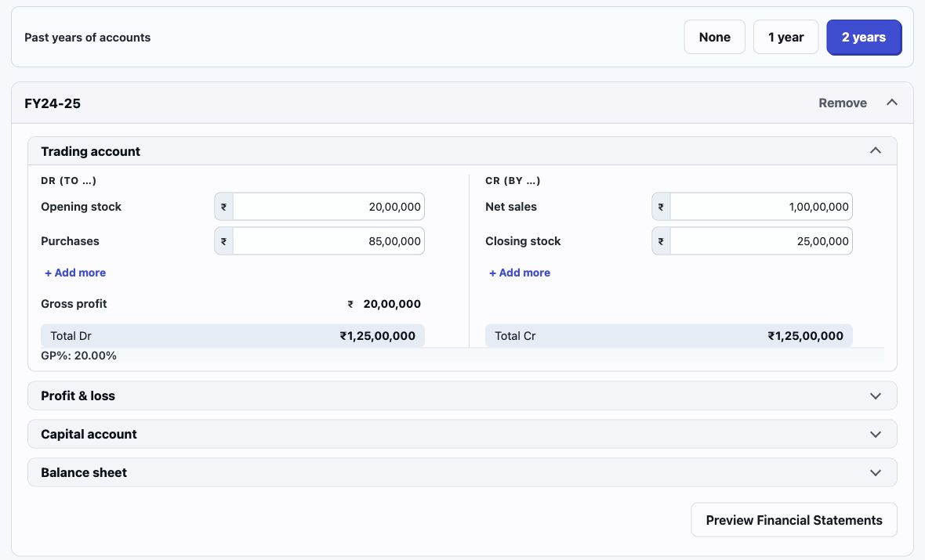Select 2 years of past accounts

[864, 37]
